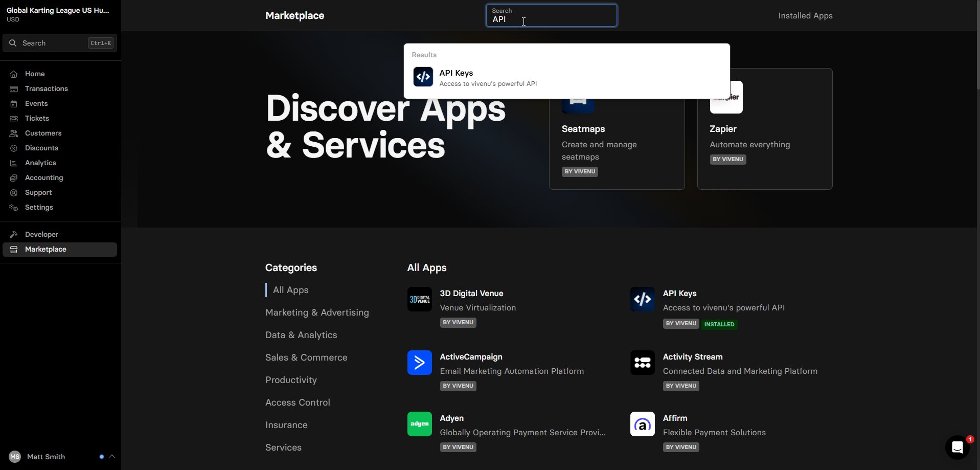Open ActiveCampaign app title

tap(471, 357)
